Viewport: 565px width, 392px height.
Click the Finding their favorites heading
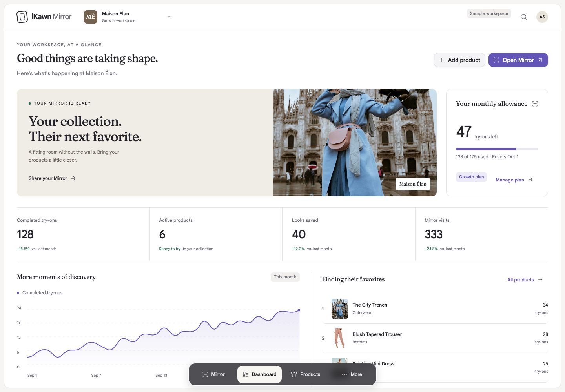click(353, 279)
